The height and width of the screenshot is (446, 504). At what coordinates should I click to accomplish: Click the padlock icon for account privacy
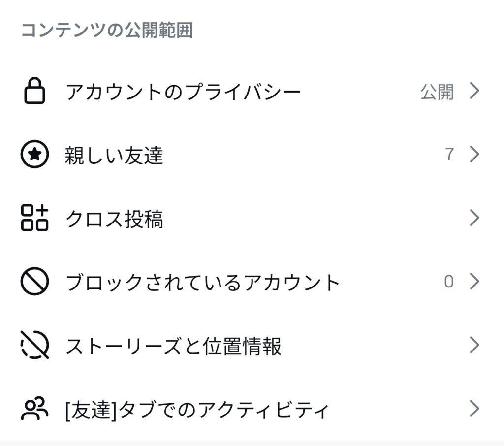tap(34, 92)
